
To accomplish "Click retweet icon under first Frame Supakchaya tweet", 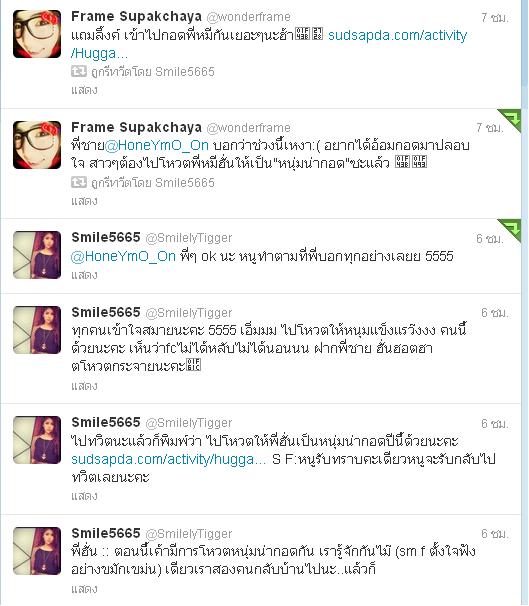I will (x=79, y=71).
